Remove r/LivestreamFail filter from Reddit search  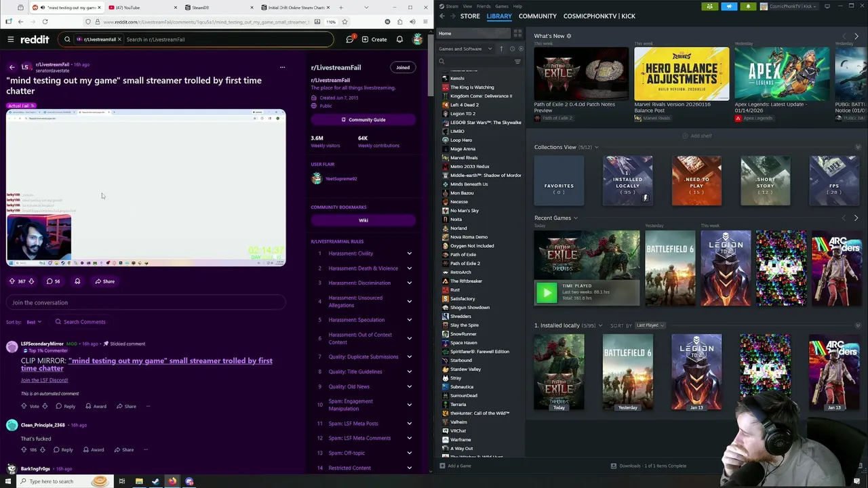click(119, 39)
